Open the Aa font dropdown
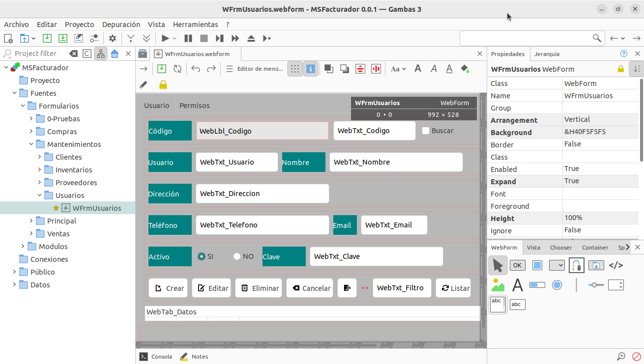This screenshot has height=364, width=644. click(x=398, y=69)
